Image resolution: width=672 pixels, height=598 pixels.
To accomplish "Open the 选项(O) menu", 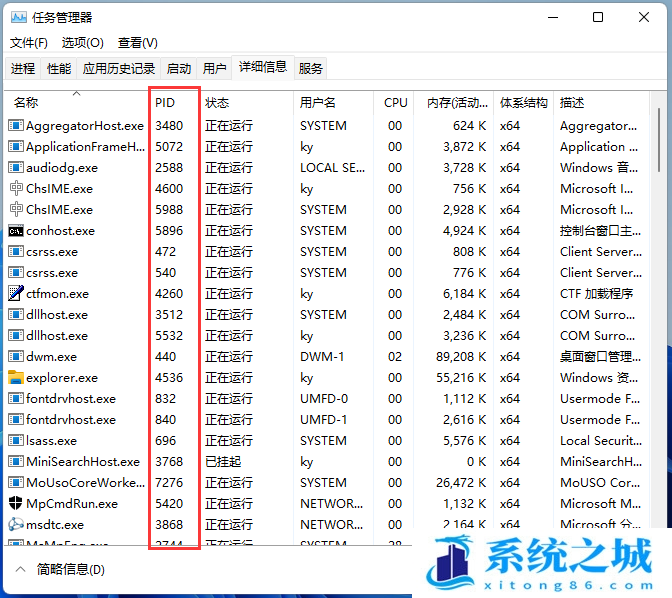I will pyautogui.click(x=83, y=43).
